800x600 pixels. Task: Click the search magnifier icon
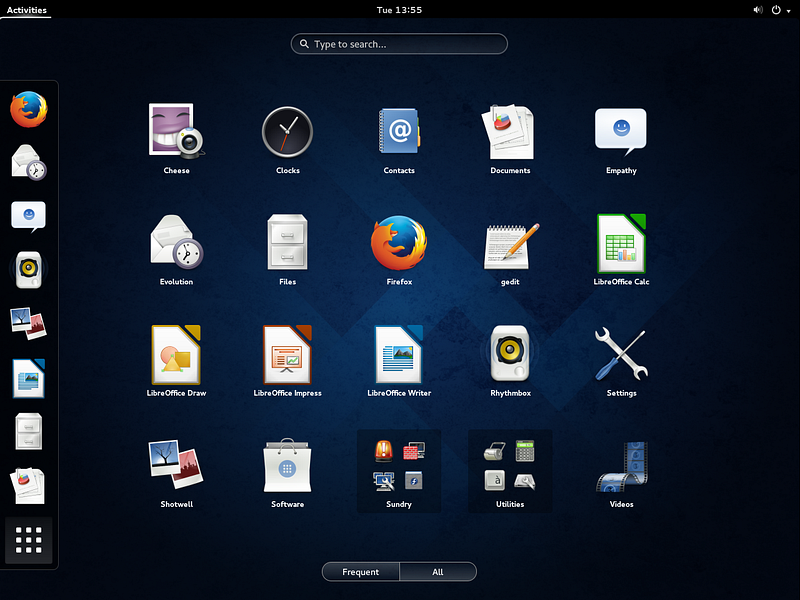click(304, 44)
